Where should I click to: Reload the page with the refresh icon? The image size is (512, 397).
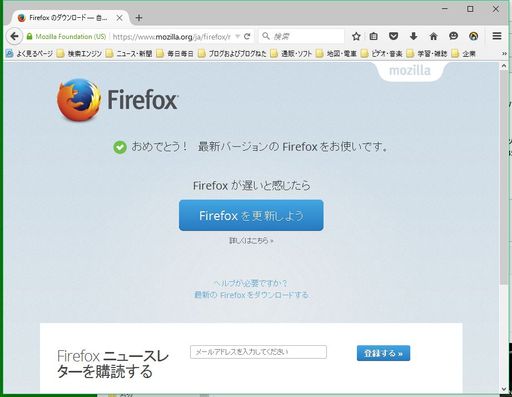(x=247, y=36)
